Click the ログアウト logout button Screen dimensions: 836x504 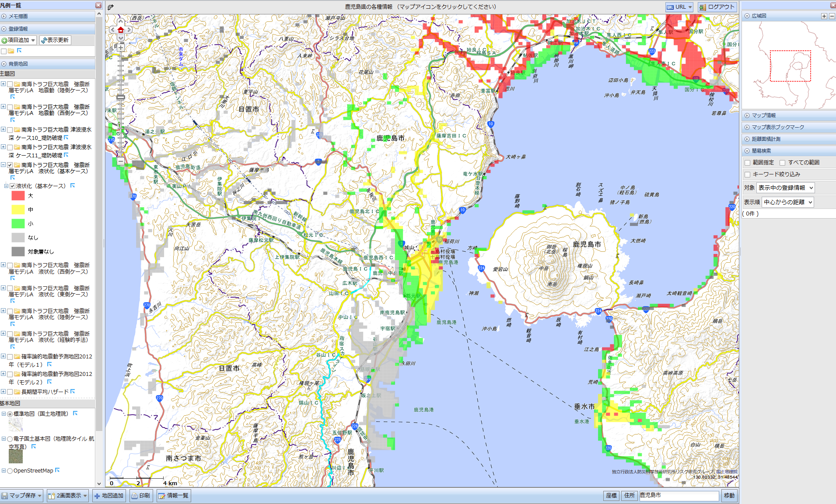pyautogui.click(x=717, y=7)
